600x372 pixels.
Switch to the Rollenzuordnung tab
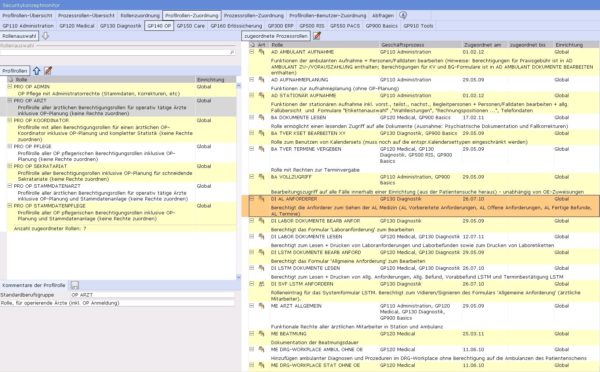pyautogui.click(x=140, y=15)
